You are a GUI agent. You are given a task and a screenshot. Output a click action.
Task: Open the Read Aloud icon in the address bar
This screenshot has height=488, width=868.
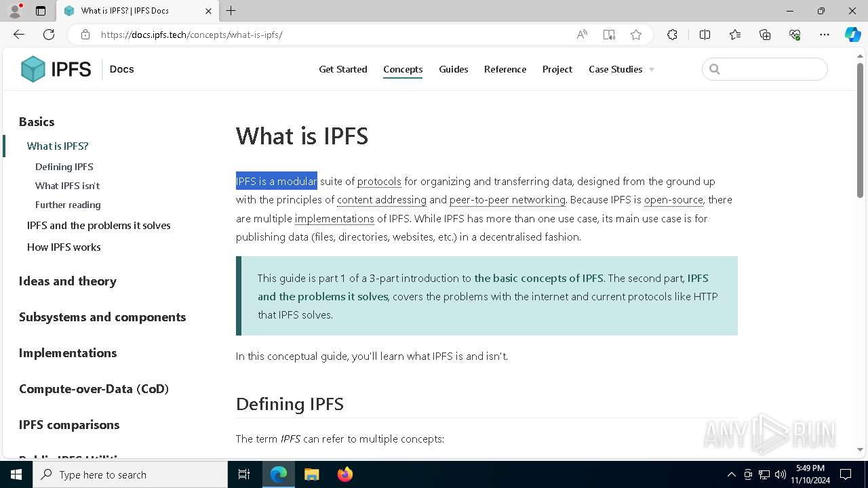click(x=582, y=35)
